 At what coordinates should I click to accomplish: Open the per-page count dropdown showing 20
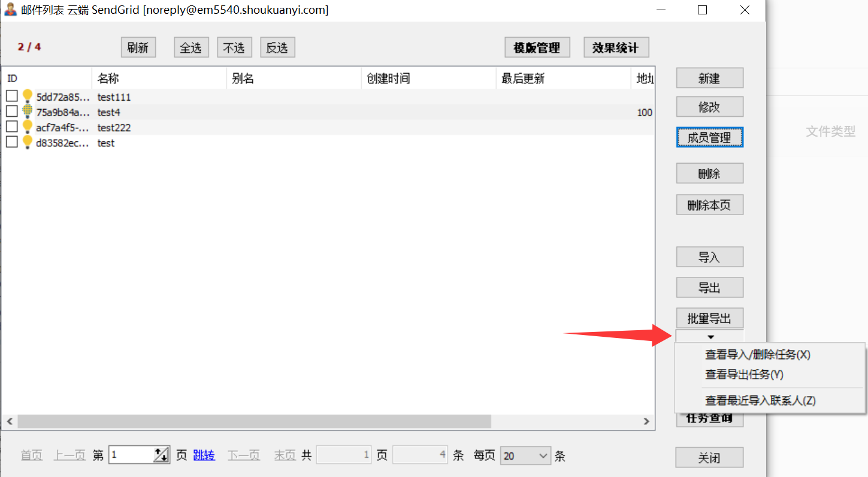coord(525,456)
